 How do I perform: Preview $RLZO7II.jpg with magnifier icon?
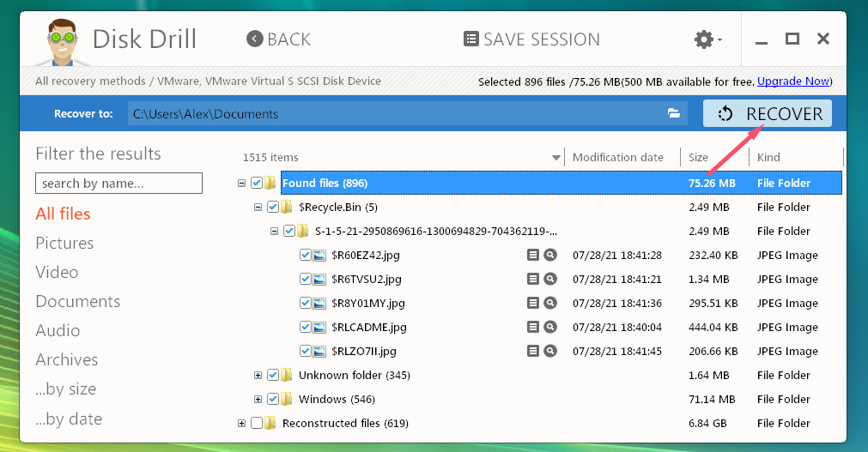550,351
